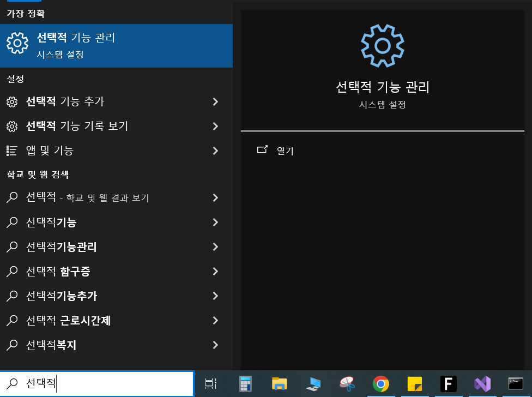Viewport: 532px width, 397px height.
Task: Open Sticky Notes from the taskbar
Action: (x=415, y=384)
